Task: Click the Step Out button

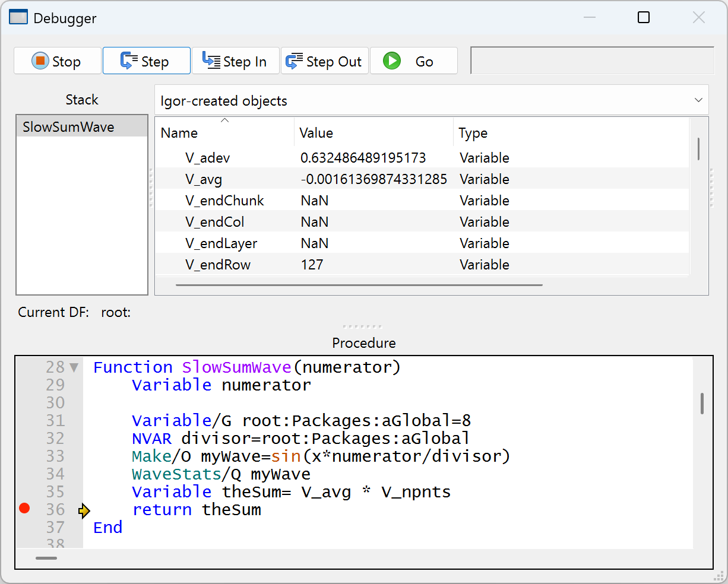Action: tap(324, 61)
